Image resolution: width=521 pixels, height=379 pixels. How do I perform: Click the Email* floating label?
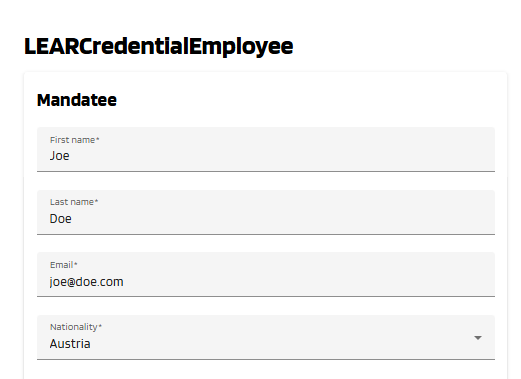pos(64,265)
